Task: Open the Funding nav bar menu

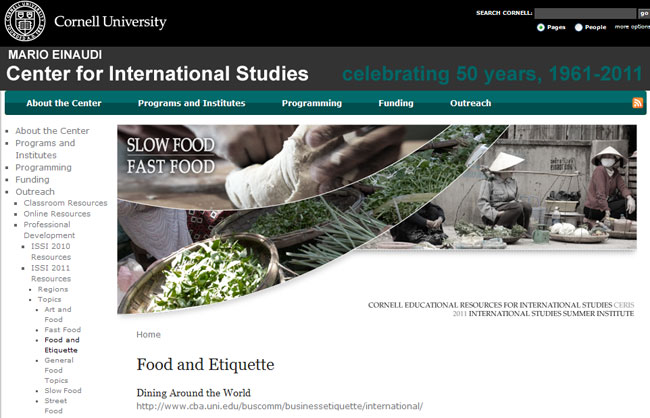Action: 396,103
